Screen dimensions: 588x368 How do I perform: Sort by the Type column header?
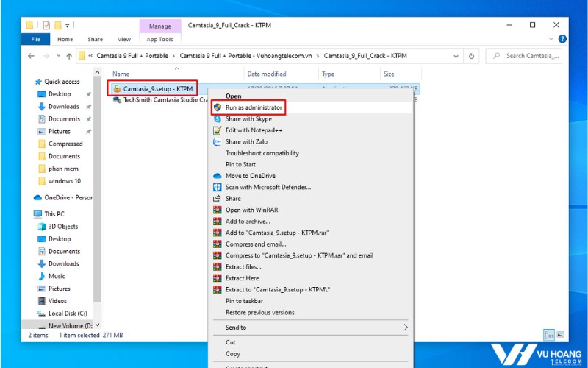328,74
